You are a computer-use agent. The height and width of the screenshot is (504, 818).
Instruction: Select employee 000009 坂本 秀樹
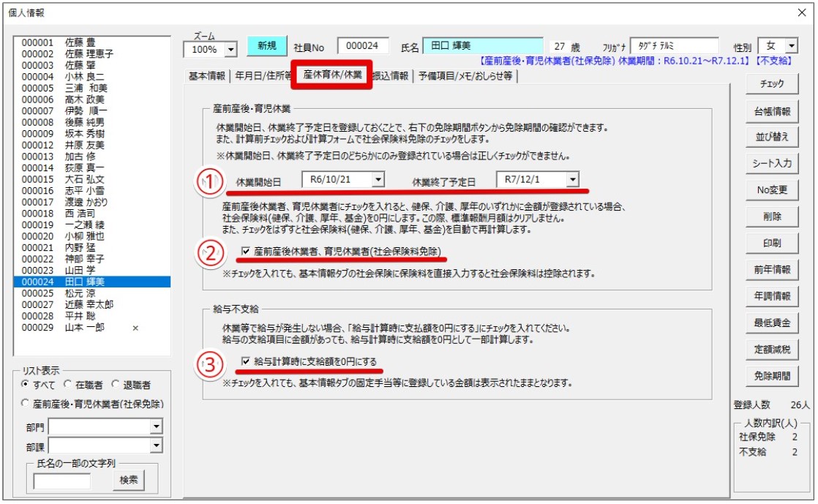(91, 134)
